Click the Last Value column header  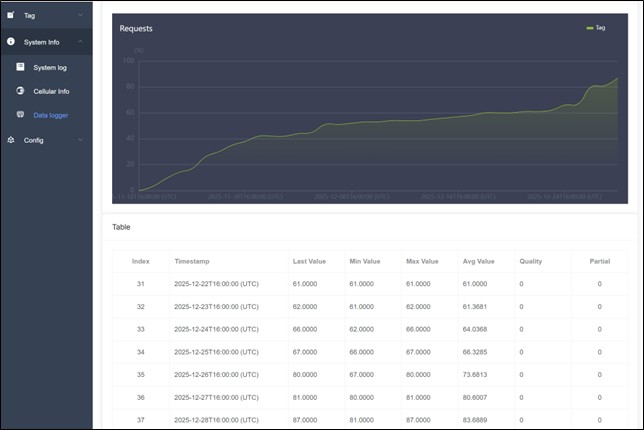pyautogui.click(x=312, y=261)
